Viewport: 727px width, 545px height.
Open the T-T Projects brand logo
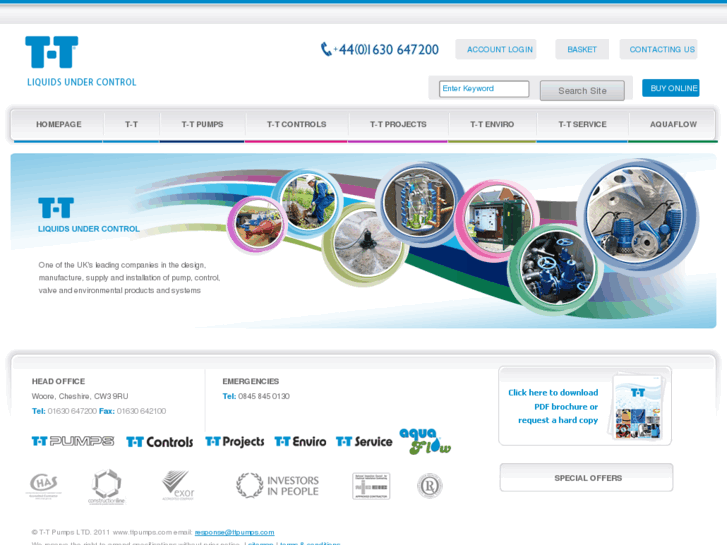pyautogui.click(x=235, y=442)
